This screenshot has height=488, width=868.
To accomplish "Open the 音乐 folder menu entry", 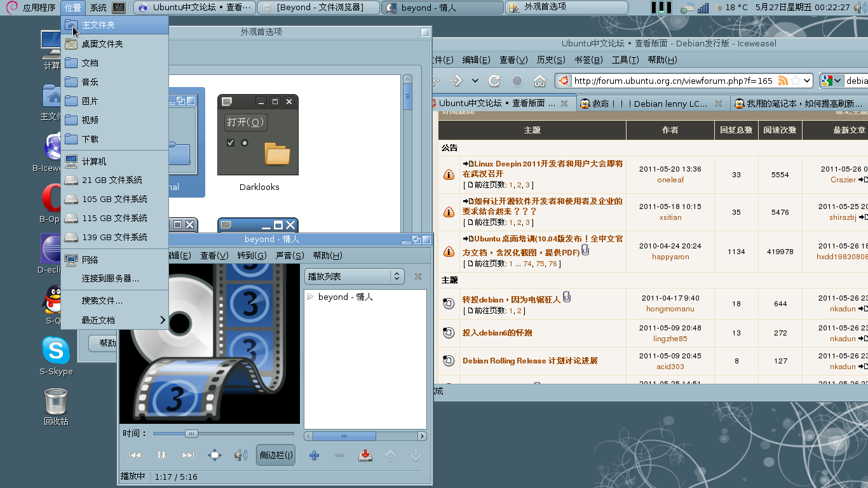I will (x=114, y=82).
